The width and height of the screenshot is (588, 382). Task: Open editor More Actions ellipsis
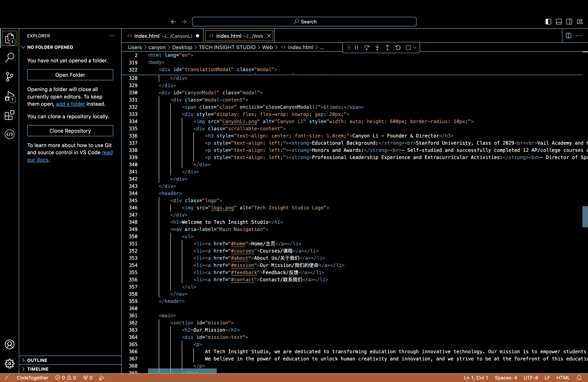click(x=579, y=36)
